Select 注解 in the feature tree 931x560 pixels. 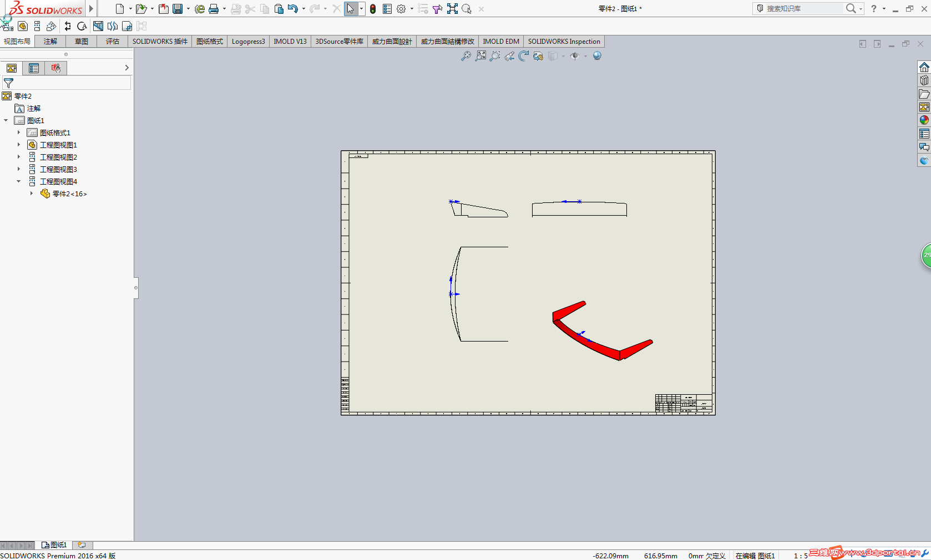34,109
